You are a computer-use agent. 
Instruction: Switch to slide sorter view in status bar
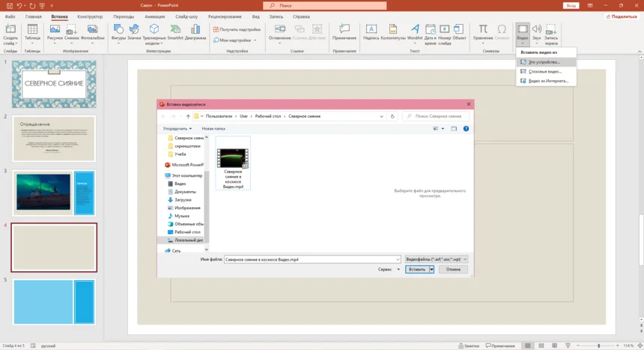tap(541, 346)
